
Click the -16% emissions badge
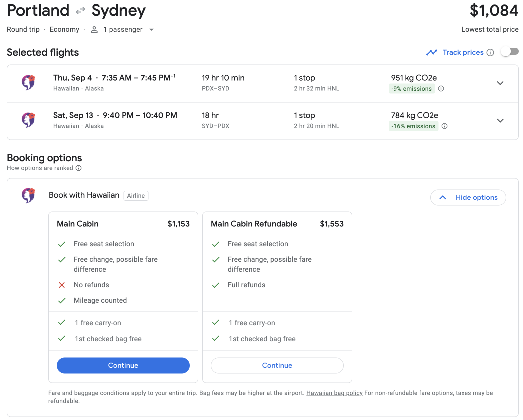click(x=413, y=126)
